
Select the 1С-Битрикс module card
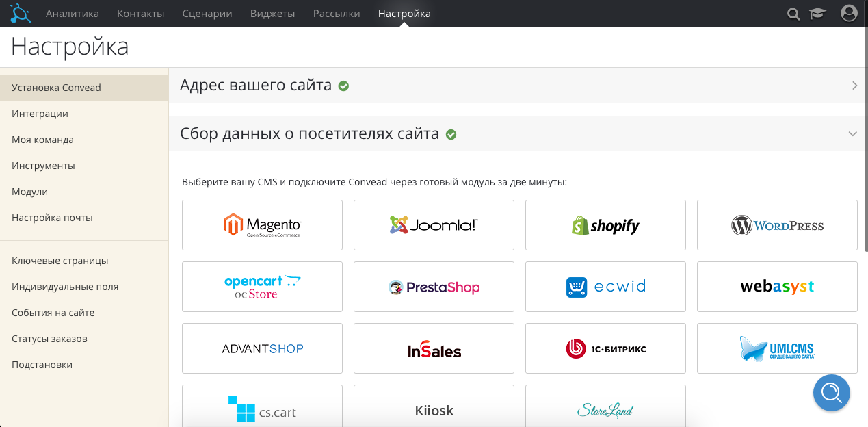pyautogui.click(x=605, y=348)
